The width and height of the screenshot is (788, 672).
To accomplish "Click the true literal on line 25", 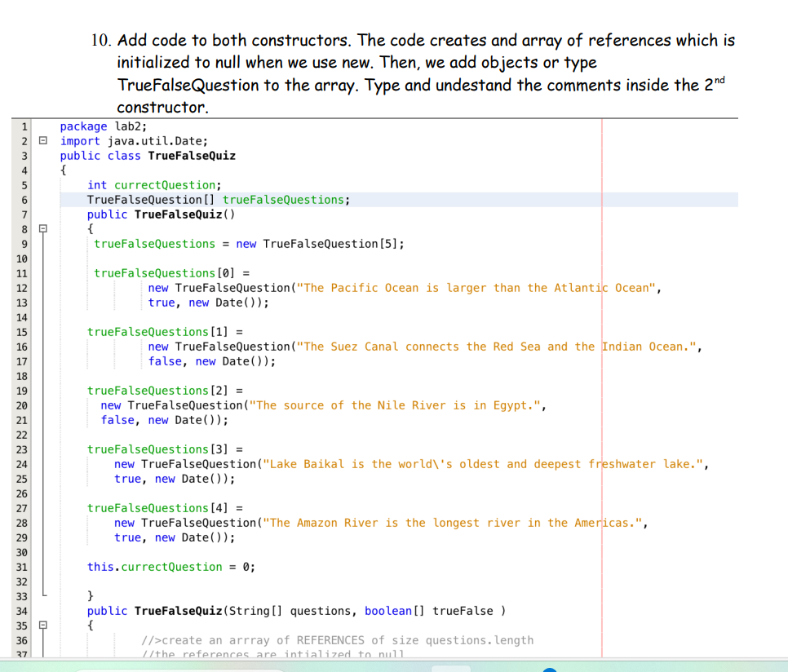I will (x=127, y=479).
